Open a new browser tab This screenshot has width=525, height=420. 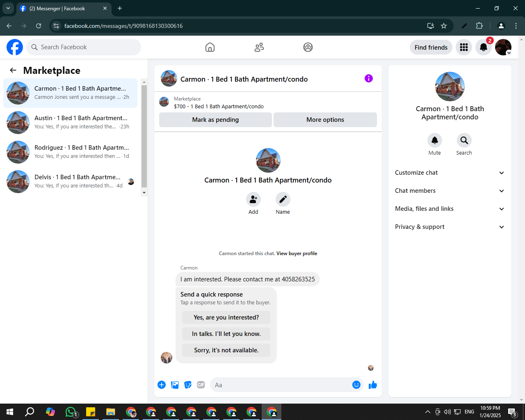coord(120,8)
